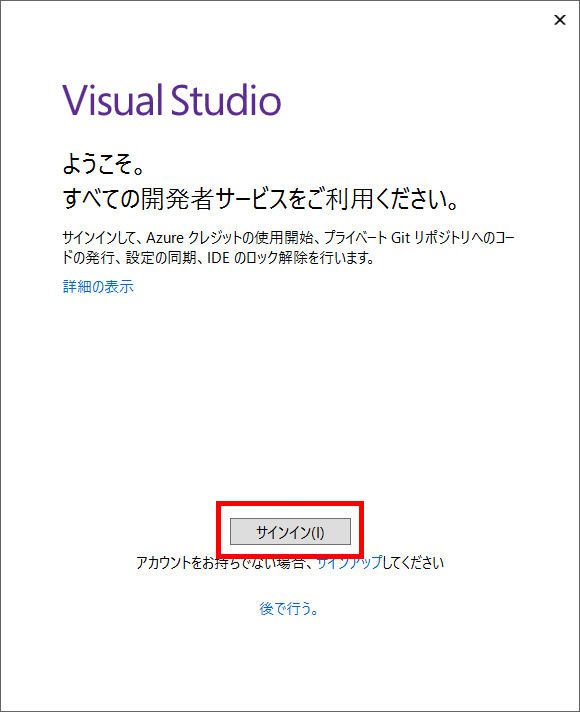Select the ようこそ。 heading text
Screen dimensions: 580x712
104,163
